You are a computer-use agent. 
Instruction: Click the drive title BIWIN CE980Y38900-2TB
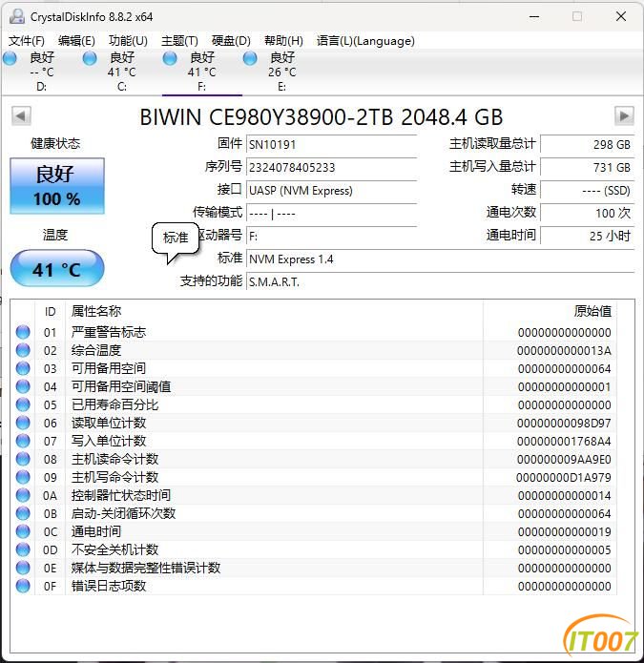266,117
